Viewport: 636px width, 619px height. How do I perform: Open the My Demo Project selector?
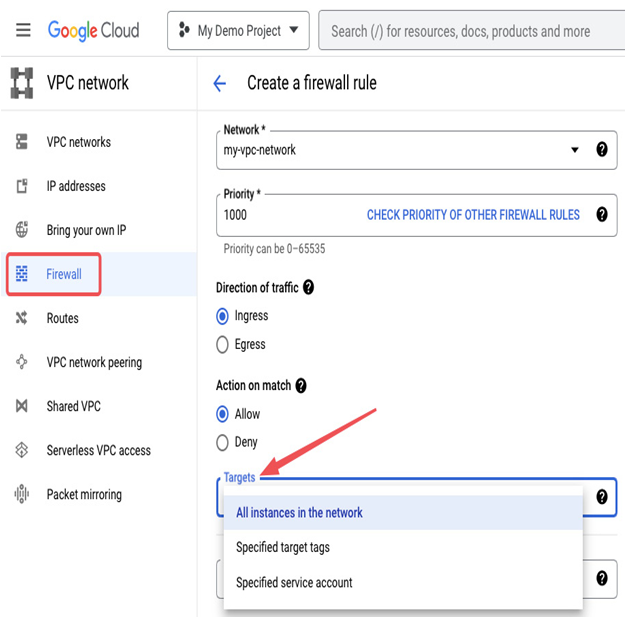pyautogui.click(x=238, y=31)
